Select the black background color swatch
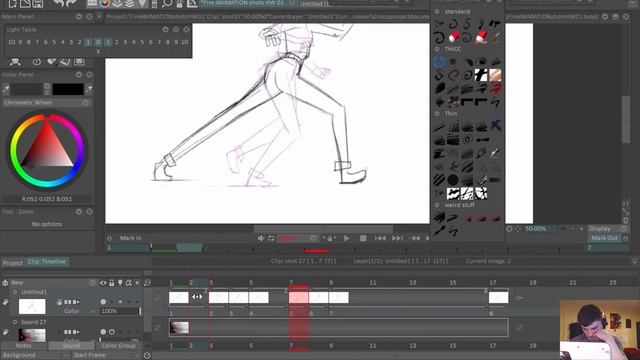The height and width of the screenshot is (360, 640). click(x=68, y=89)
